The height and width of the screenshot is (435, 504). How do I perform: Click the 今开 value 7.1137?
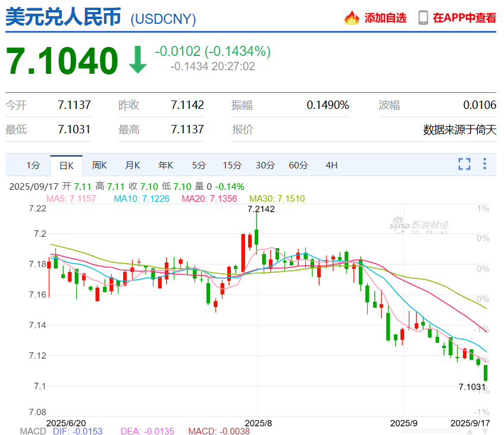coord(74,105)
